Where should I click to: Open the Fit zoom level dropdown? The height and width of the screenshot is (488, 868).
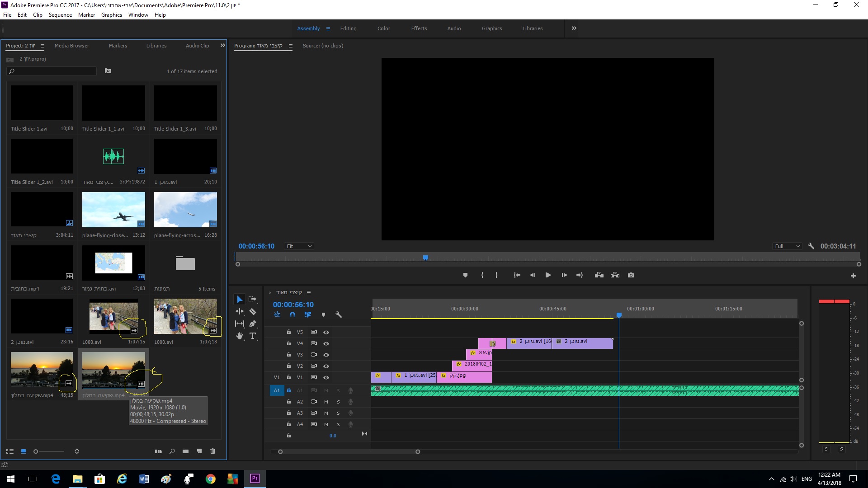click(x=299, y=246)
